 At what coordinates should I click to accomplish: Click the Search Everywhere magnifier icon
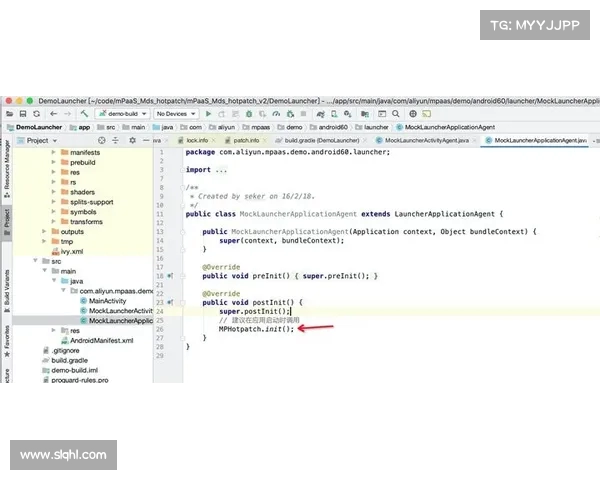pos(396,114)
